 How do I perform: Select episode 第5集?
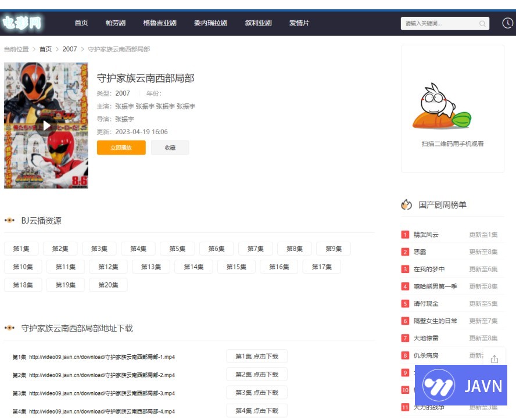coord(177,249)
